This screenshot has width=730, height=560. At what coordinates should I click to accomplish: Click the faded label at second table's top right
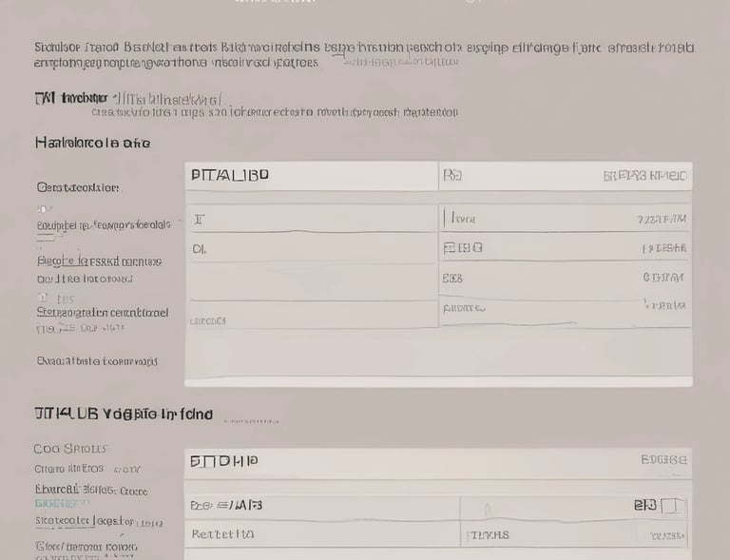(663, 460)
